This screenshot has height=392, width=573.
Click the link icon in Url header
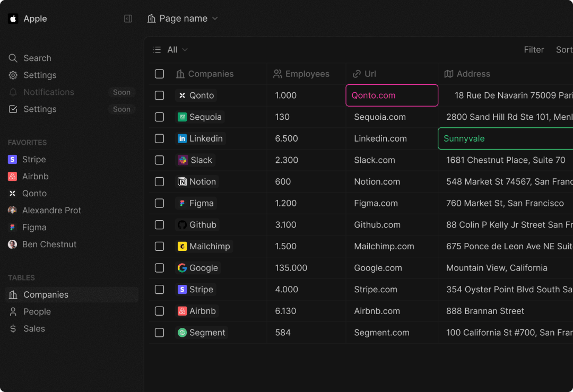pos(357,74)
